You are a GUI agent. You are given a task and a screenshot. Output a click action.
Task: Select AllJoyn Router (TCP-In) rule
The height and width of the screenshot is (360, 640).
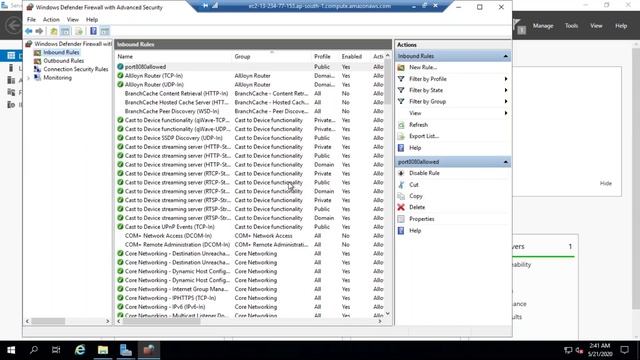click(x=153, y=76)
